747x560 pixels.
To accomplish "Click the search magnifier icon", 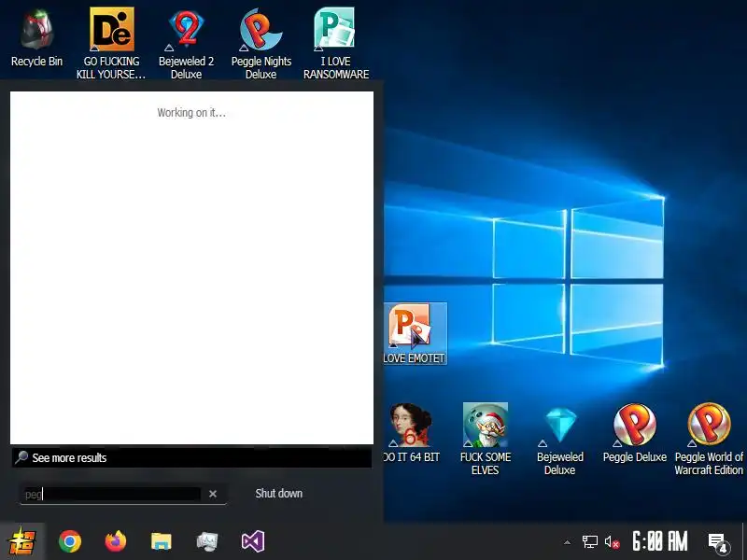I will click(21, 457).
